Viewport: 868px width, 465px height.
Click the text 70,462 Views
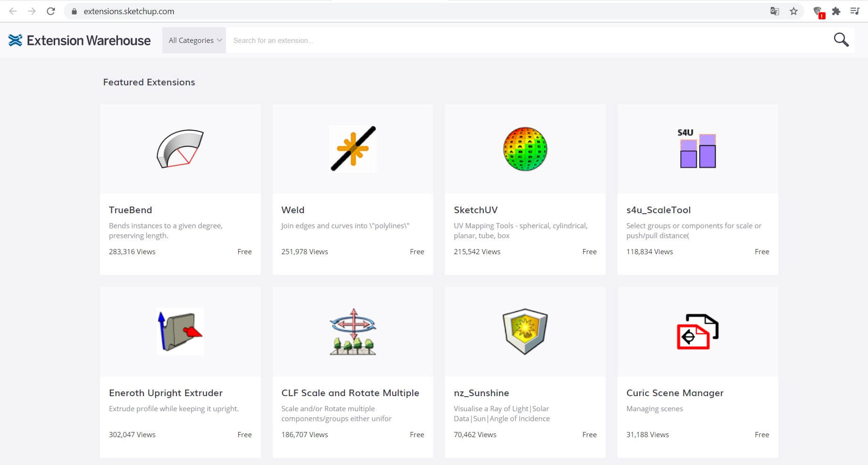(x=475, y=435)
